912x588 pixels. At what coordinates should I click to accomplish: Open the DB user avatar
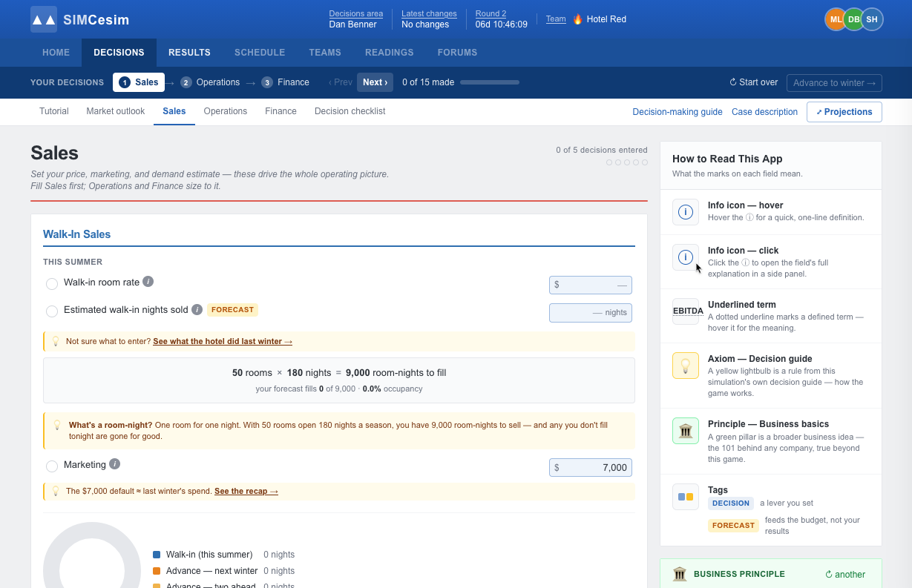pos(853,19)
